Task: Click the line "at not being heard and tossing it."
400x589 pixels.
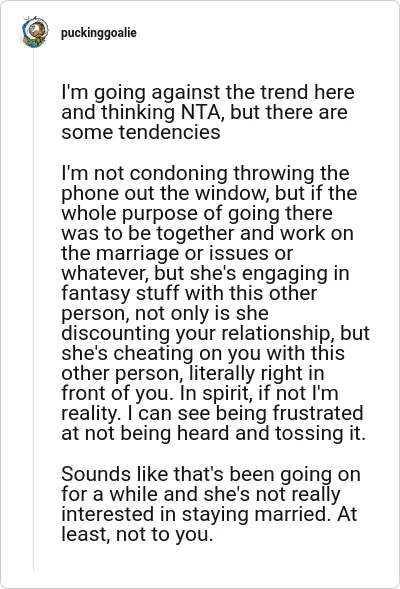Action: coord(213,433)
